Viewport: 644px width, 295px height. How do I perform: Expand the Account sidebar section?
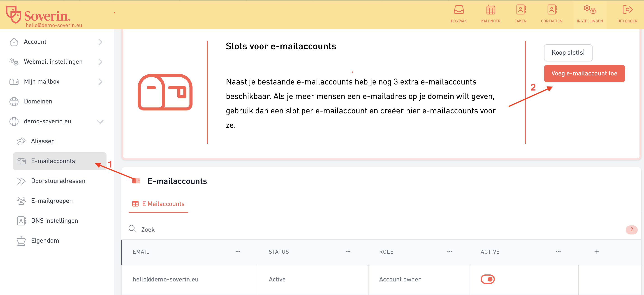[x=100, y=42]
